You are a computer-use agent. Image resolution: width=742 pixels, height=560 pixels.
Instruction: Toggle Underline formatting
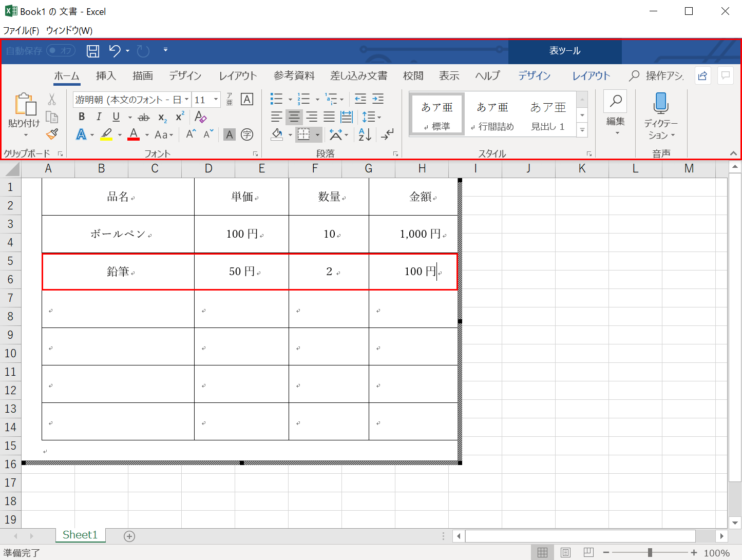(x=117, y=117)
